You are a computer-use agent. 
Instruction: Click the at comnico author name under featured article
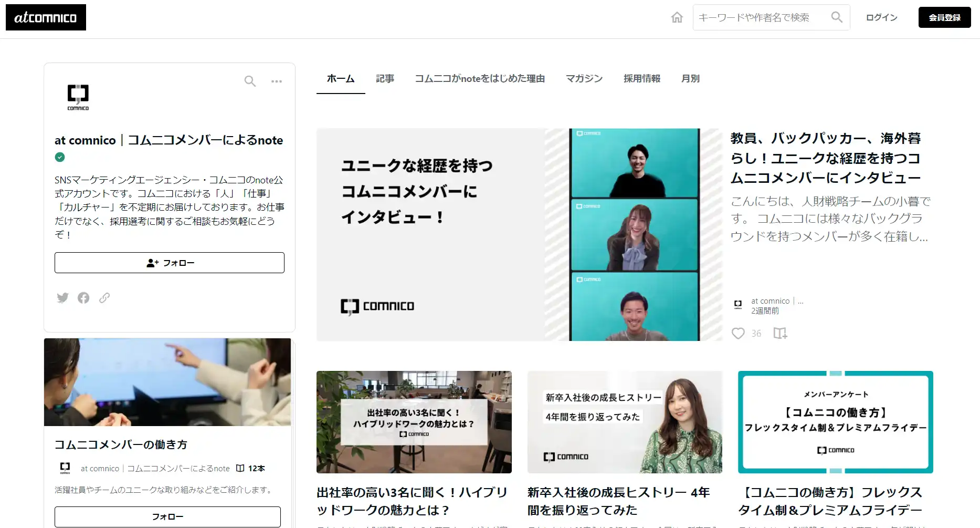777,301
